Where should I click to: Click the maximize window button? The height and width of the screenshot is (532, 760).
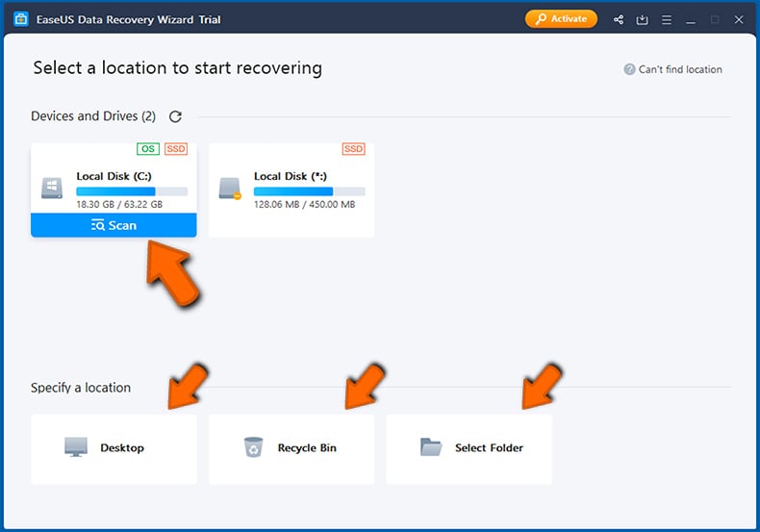tap(715, 20)
